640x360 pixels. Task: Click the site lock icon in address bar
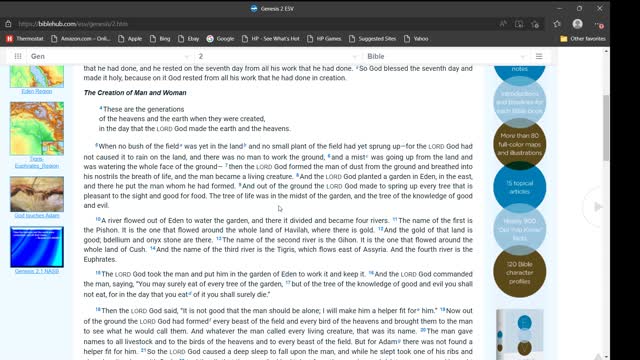[8, 24]
